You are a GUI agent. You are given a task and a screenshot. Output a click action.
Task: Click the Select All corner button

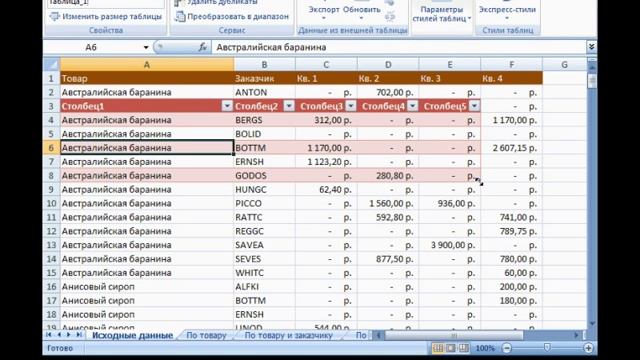[x=52, y=64]
